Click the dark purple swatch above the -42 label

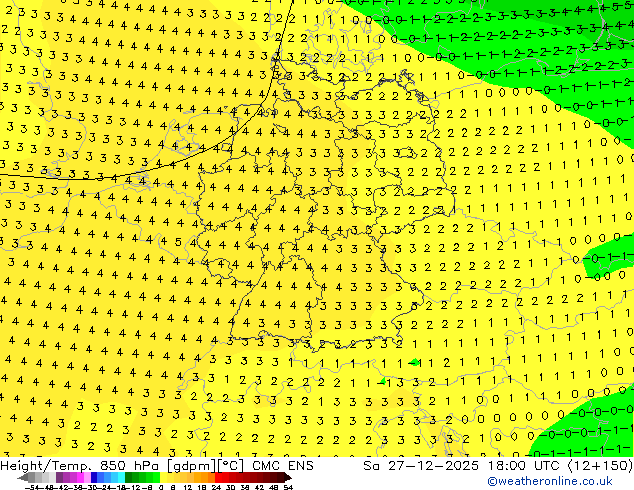pos(59,477)
